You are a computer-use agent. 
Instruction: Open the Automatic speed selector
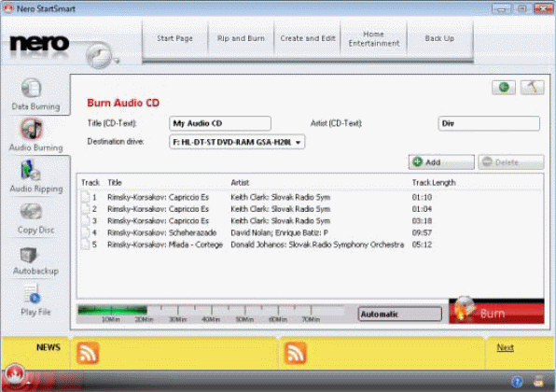point(400,314)
